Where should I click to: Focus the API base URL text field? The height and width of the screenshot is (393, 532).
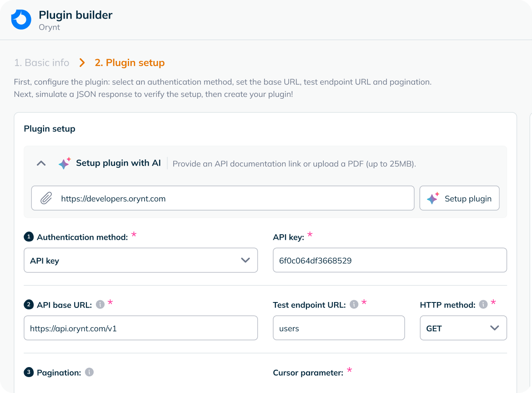(141, 328)
